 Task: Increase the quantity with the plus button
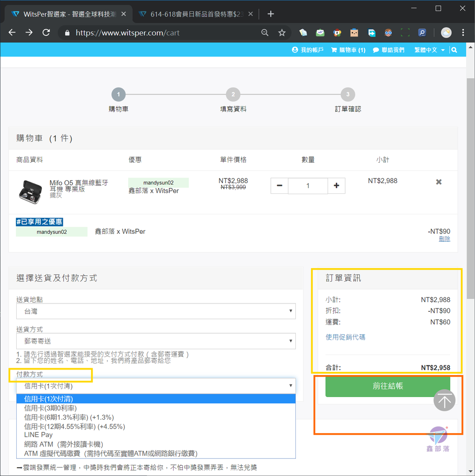click(336, 185)
